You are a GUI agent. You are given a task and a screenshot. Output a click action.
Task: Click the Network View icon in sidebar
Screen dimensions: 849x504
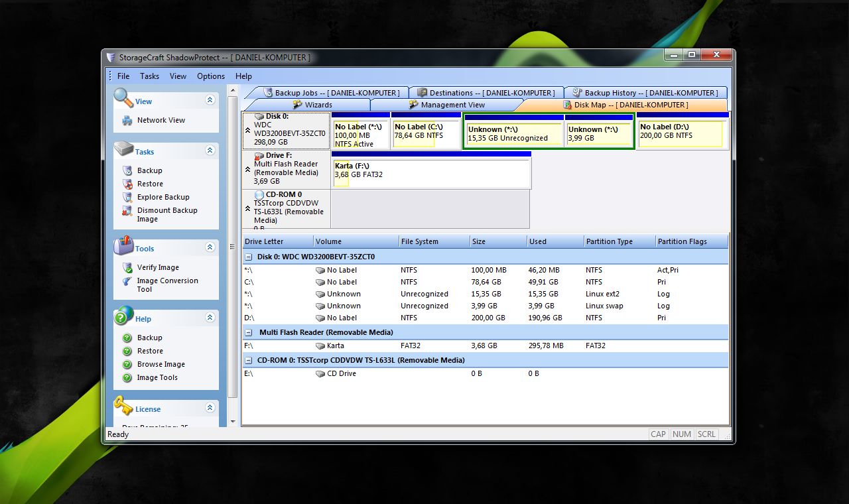point(127,121)
